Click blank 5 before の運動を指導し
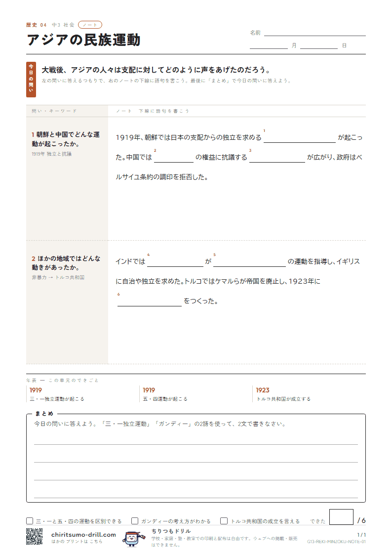This screenshot has height=555, width=392. coord(249,261)
